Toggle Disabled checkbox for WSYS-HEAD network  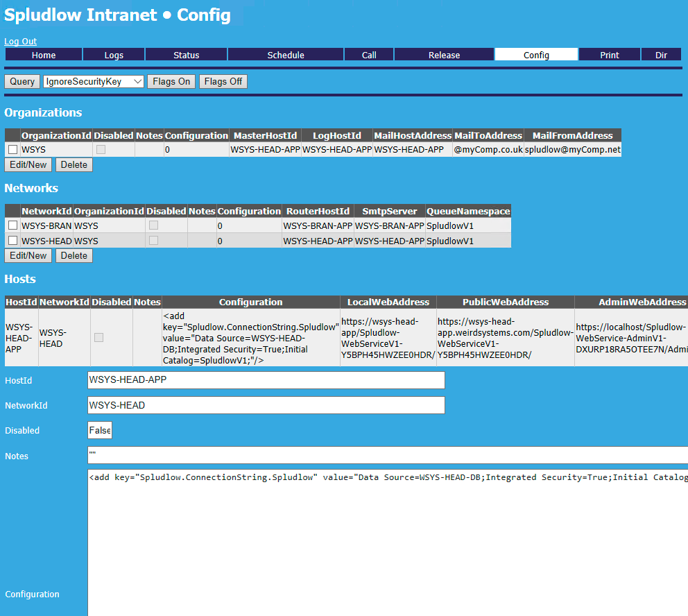pyautogui.click(x=153, y=241)
